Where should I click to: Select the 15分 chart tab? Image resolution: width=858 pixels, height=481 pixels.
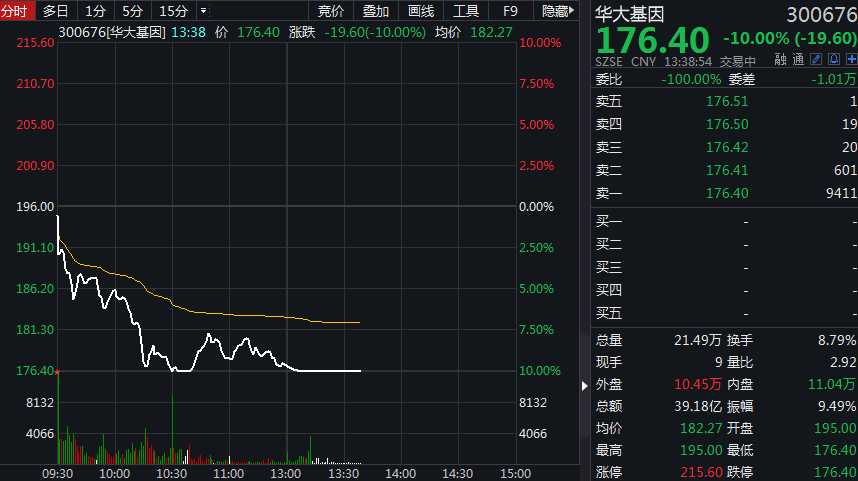click(x=173, y=11)
